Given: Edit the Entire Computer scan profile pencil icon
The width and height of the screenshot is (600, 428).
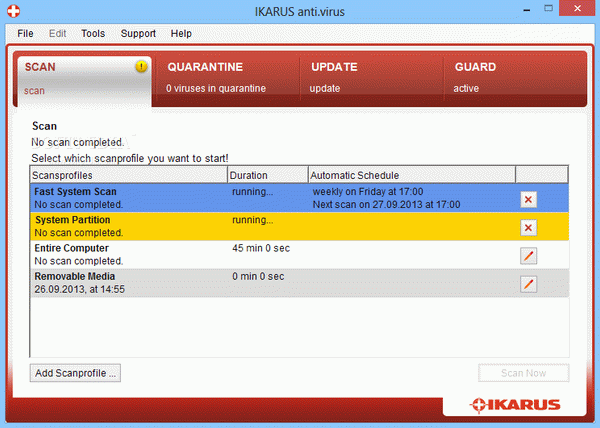Looking at the screenshot, I should pyautogui.click(x=528, y=256).
